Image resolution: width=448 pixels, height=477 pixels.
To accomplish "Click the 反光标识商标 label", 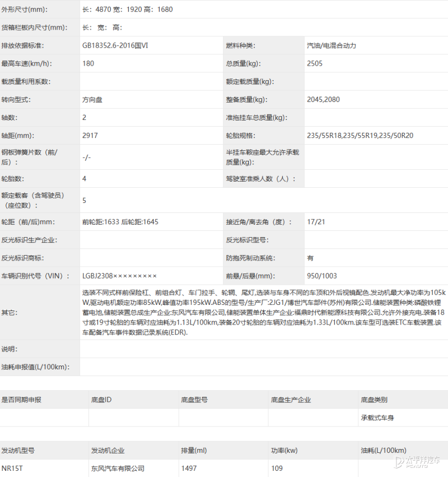I will [x=22, y=258].
